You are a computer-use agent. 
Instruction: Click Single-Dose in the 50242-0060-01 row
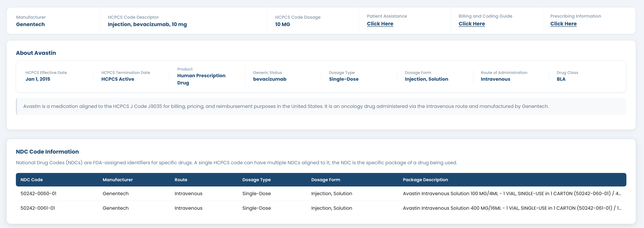(x=257, y=193)
